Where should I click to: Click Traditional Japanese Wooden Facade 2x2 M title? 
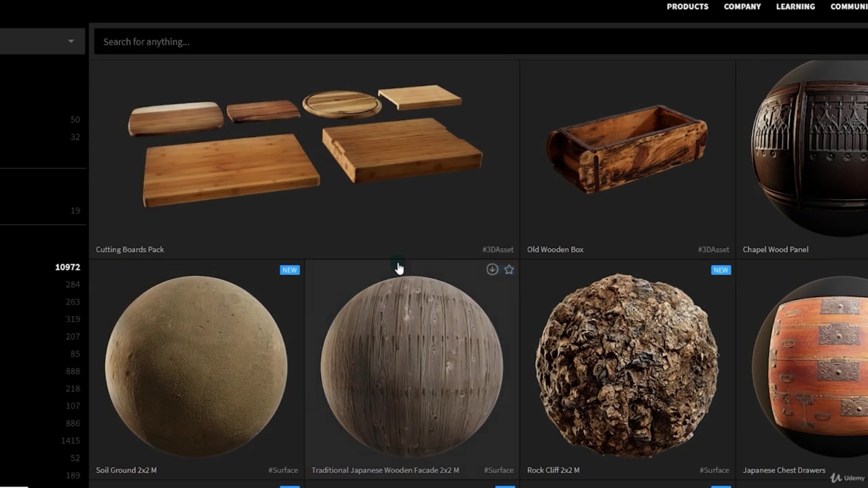pyautogui.click(x=385, y=470)
